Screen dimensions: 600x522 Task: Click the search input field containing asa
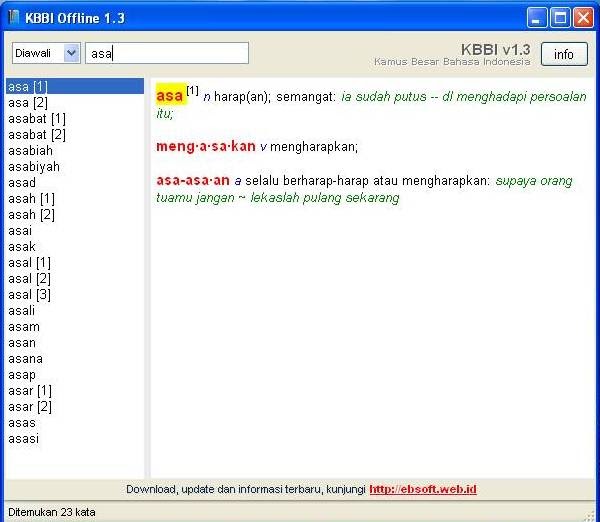click(x=167, y=53)
